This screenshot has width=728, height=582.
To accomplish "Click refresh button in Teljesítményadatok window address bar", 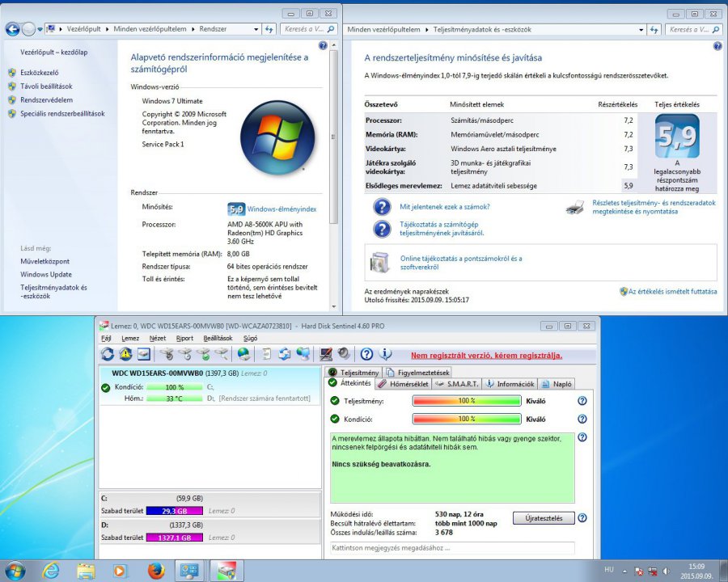I will (654, 30).
